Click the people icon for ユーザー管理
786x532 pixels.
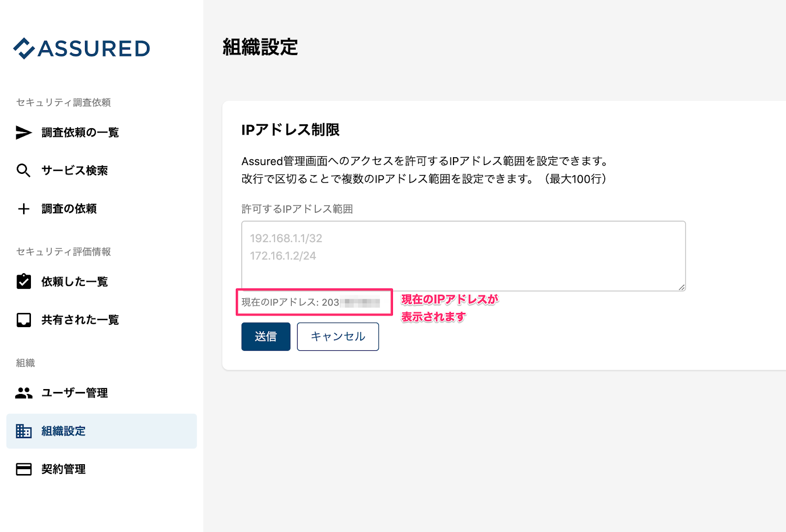pyautogui.click(x=24, y=393)
